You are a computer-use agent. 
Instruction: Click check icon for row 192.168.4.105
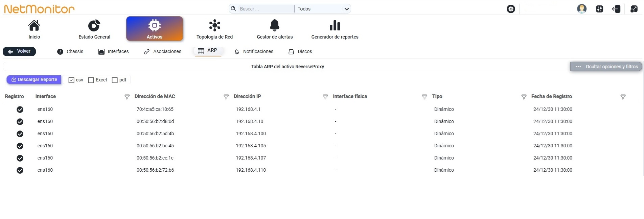point(20,146)
